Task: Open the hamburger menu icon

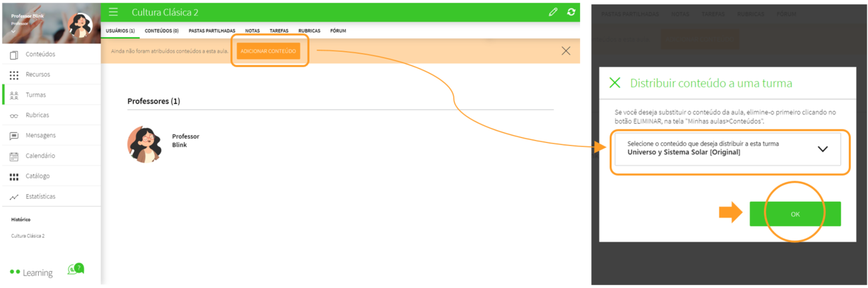Action: click(113, 12)
